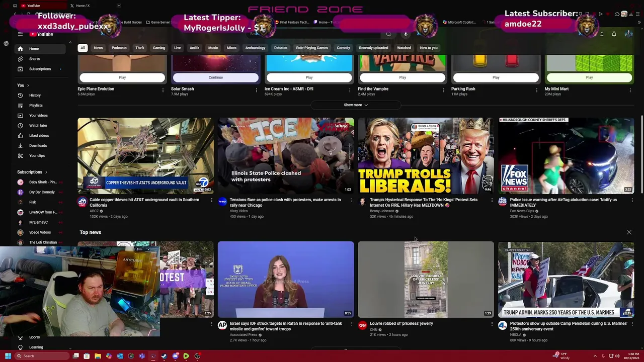Open Liked videos in the sidebar

pos(40,135)
